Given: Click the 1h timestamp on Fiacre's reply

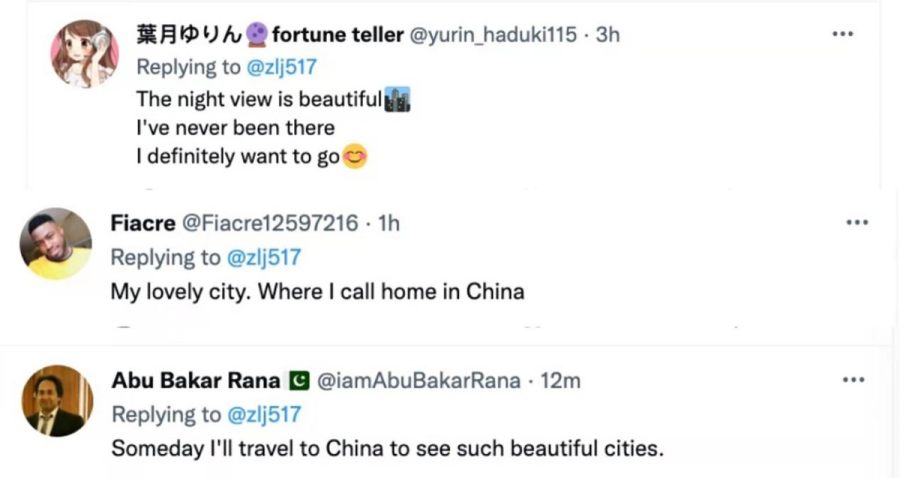Looking at the screenshot, I should (x=388, y=223).
